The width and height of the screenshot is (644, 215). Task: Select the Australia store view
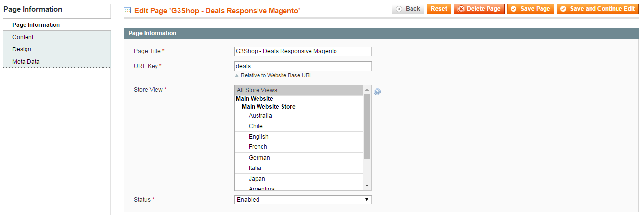pos(299,116)
